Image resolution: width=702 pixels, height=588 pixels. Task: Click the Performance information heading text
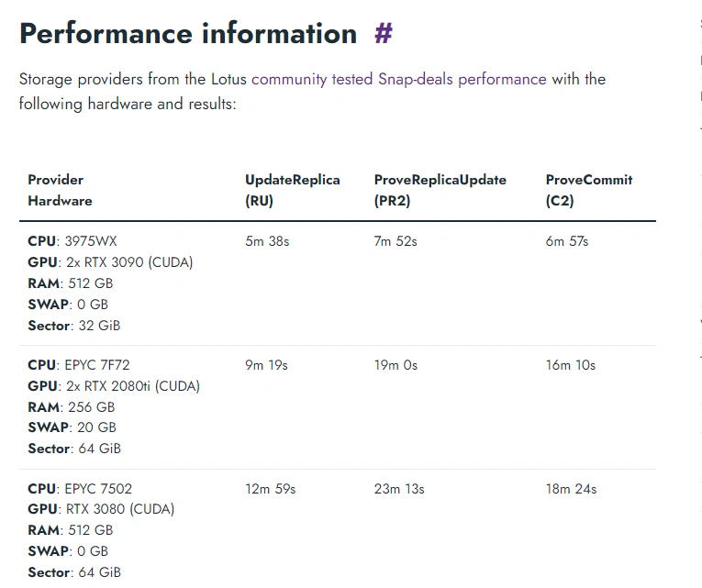coord(188,34)
